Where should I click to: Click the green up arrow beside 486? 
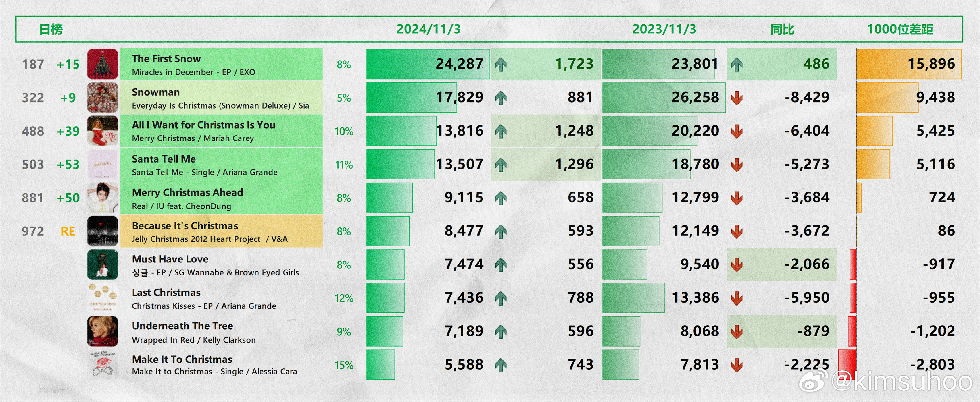[737, 64]
